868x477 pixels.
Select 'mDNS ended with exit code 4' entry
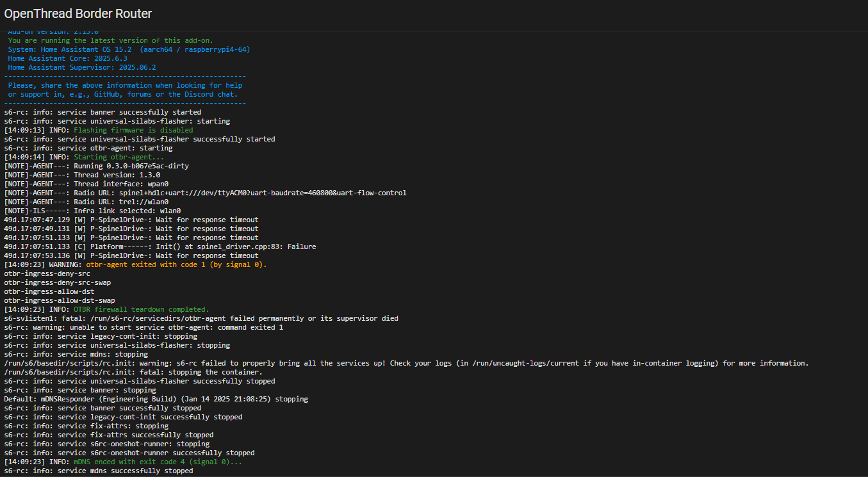coord(123,462)
